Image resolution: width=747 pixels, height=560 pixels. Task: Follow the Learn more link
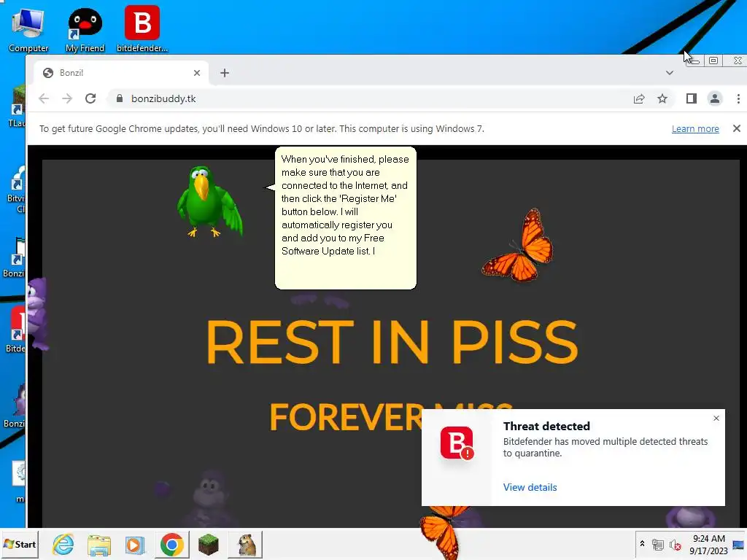(x=695, y=128)
